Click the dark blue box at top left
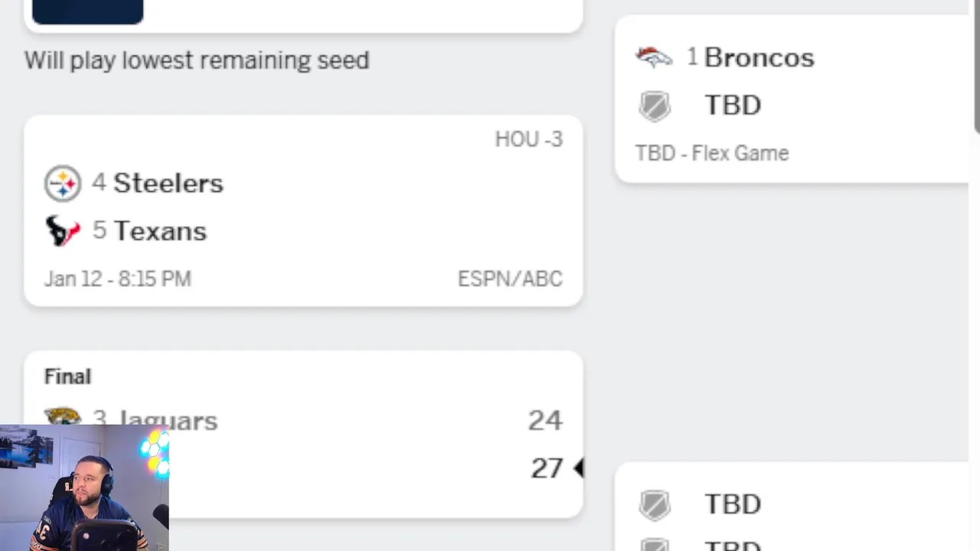The image size is (980, 551). [x=87, y=11]
